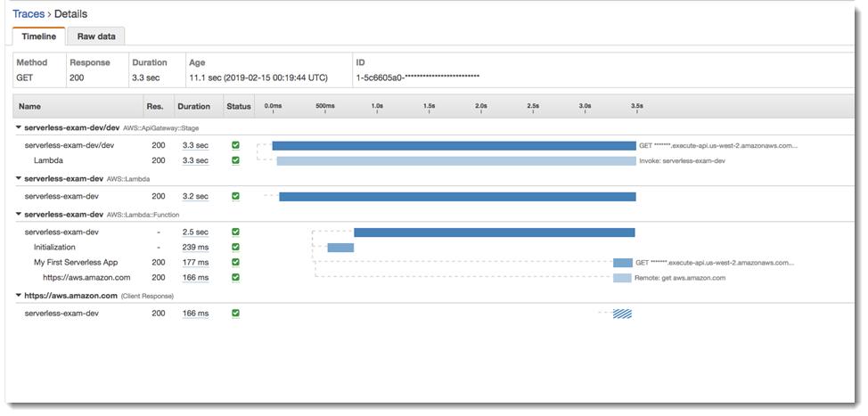
Task: Click the 239 ms duration link
Action: pyautogui.click(x=195, y=248)
